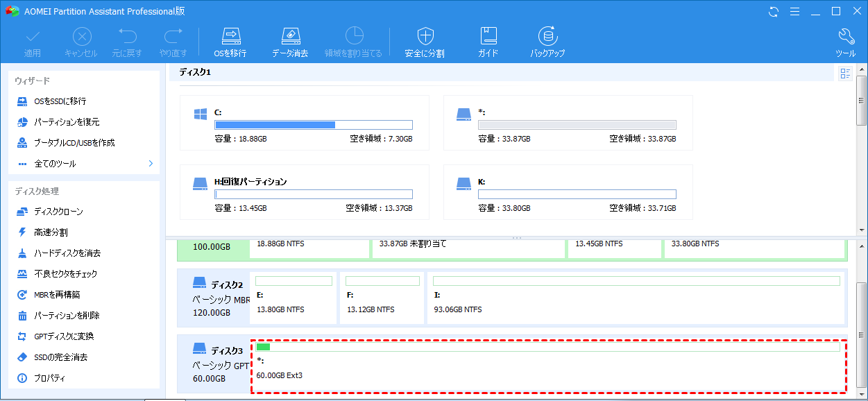Open the ツール wrench menu

(846, 42)
